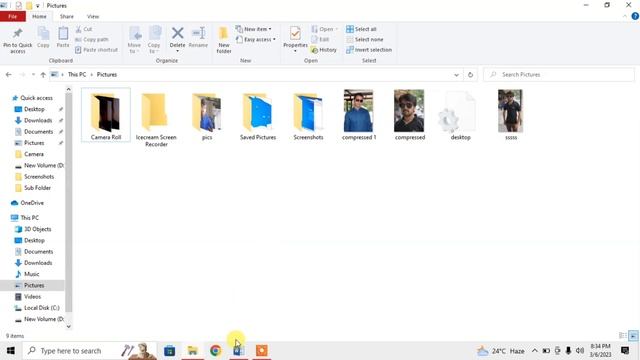Click Copy path in Clipboard group
The image size is (640, 360).
coord(92,40)
